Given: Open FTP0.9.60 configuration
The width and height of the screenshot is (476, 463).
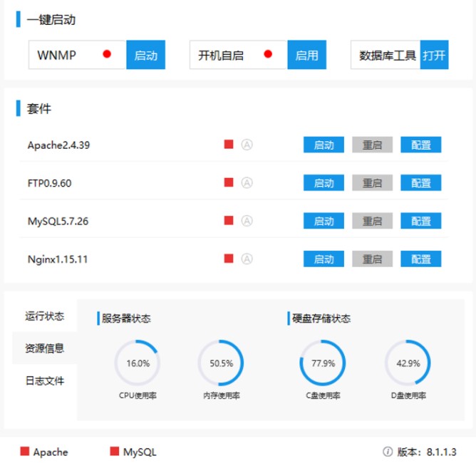Looking at the screenshot, I should (420, 182).
